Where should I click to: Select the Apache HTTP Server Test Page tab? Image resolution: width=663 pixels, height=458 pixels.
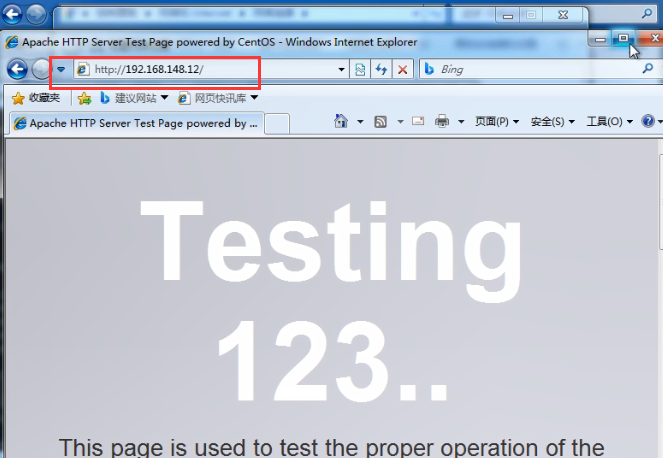click(137, 123)
